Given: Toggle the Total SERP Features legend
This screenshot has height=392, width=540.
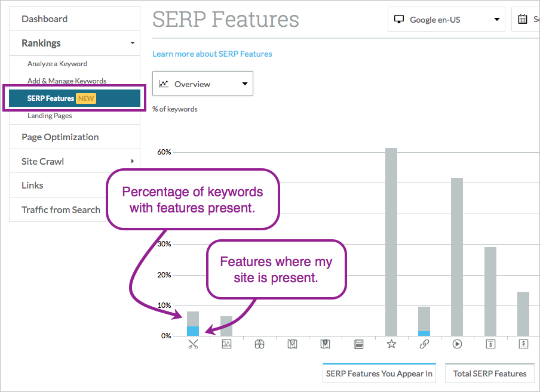Looking at the screenshot, I should (490, 374).
